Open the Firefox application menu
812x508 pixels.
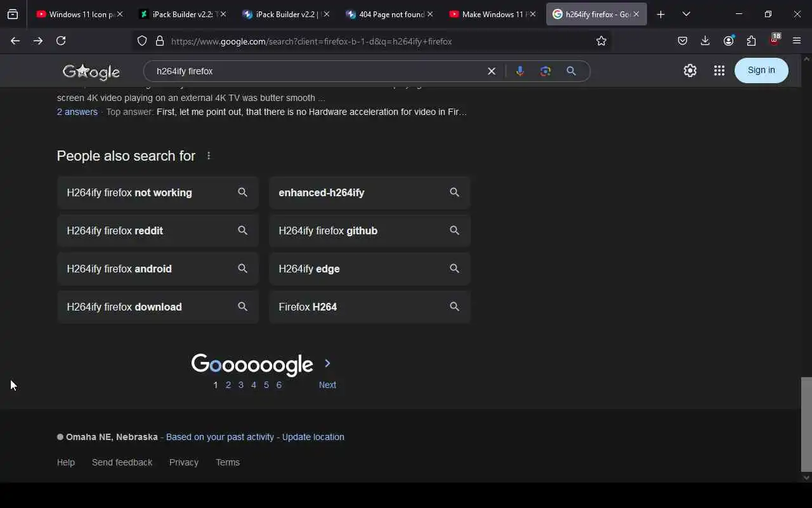click(x=797, y=41)
